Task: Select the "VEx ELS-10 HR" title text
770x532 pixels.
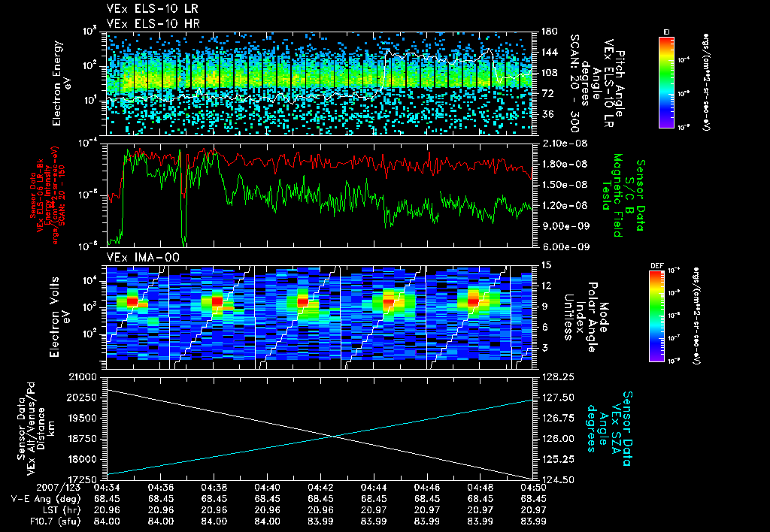Action: click(x=153, y=23)
